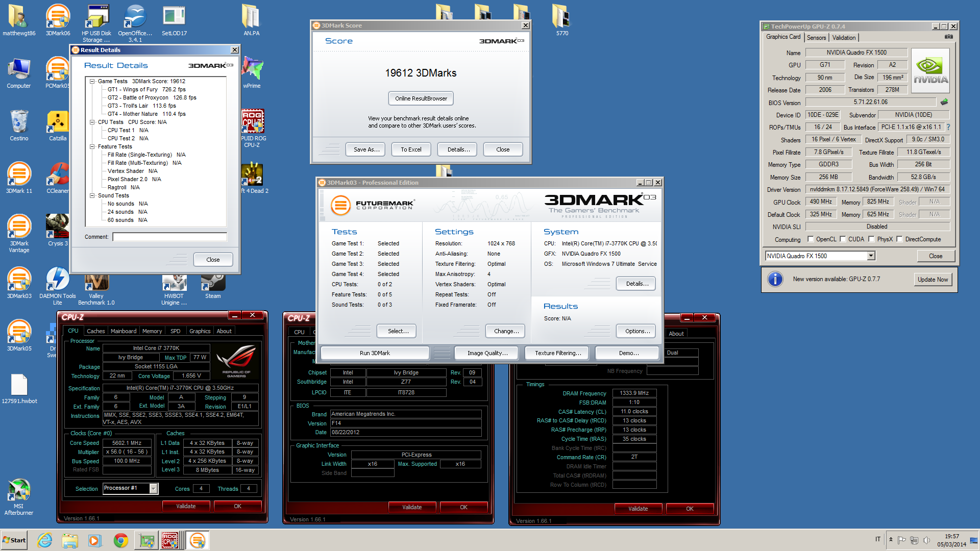The width and height of the screenshot is (980, 551).
Task: Open MSI Afterburner desktop icon
Action: (x=19, y=497)
